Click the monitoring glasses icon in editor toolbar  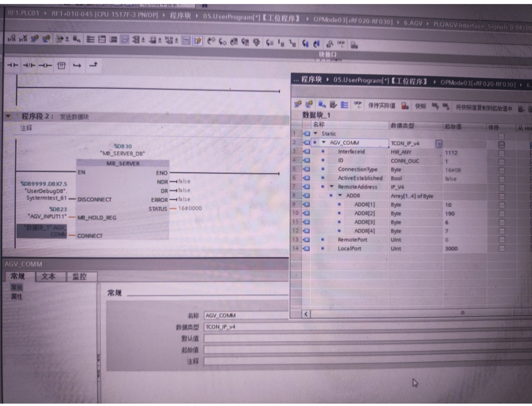[x=341, y=44]
